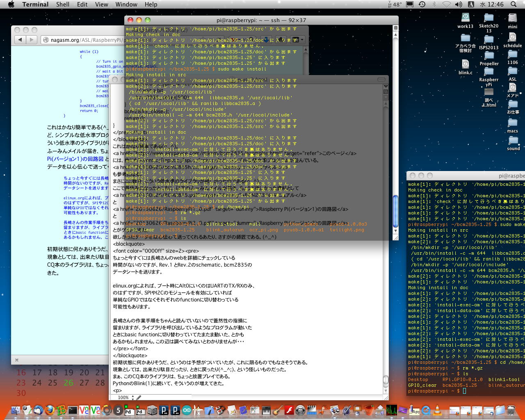Toggle the terminal split pane button
Viewport: 525px width, 420px height.
395,28
